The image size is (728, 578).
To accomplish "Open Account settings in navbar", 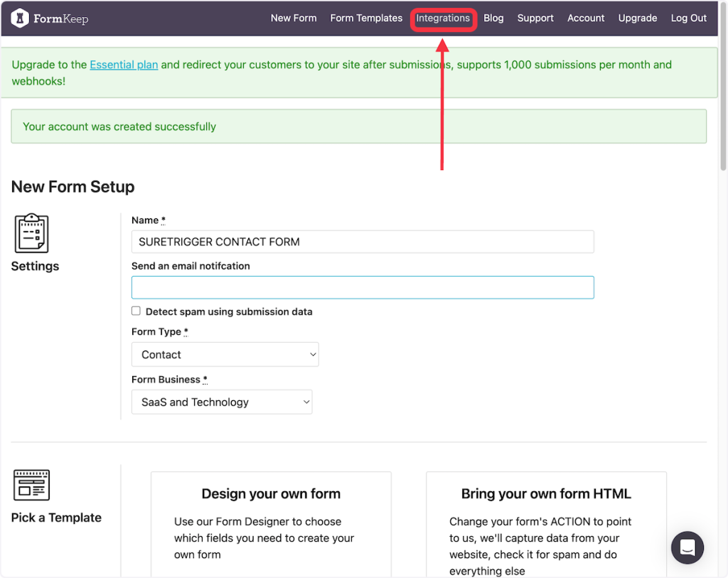I will pos(586,18).
